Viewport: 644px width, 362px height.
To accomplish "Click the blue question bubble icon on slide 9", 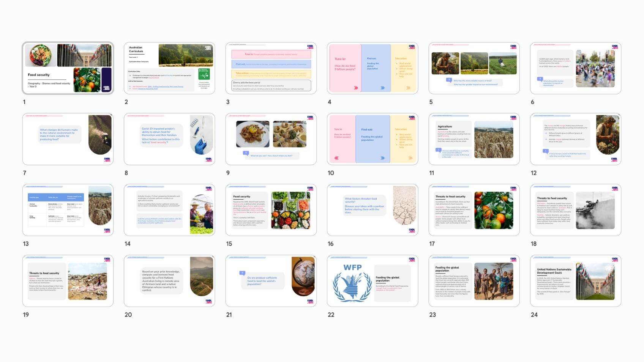I will [246, 153].
